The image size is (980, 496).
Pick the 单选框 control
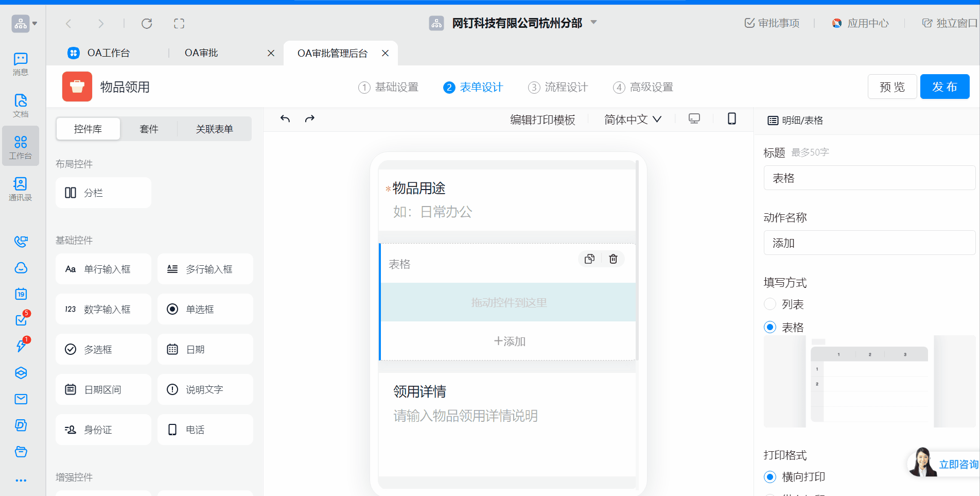pos(205,309)
